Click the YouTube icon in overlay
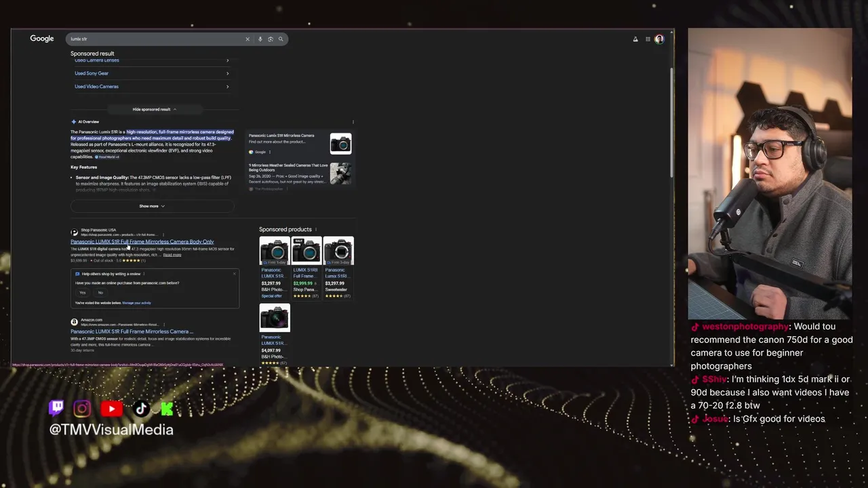Viewport: 868px width, 488px height. click(112, 408)
